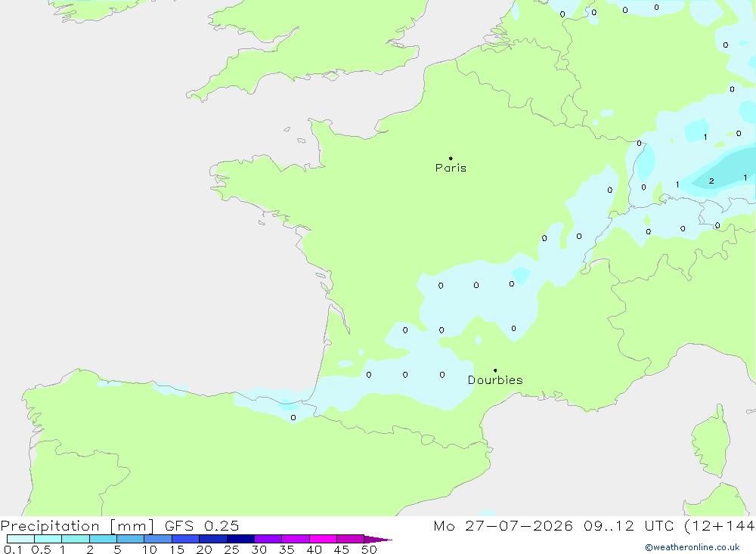The height and width of the screenshot is (554, 756).
Task: Pick the 20–25 mm dark blue legend swatch
Action: click(x=213, y=539)
